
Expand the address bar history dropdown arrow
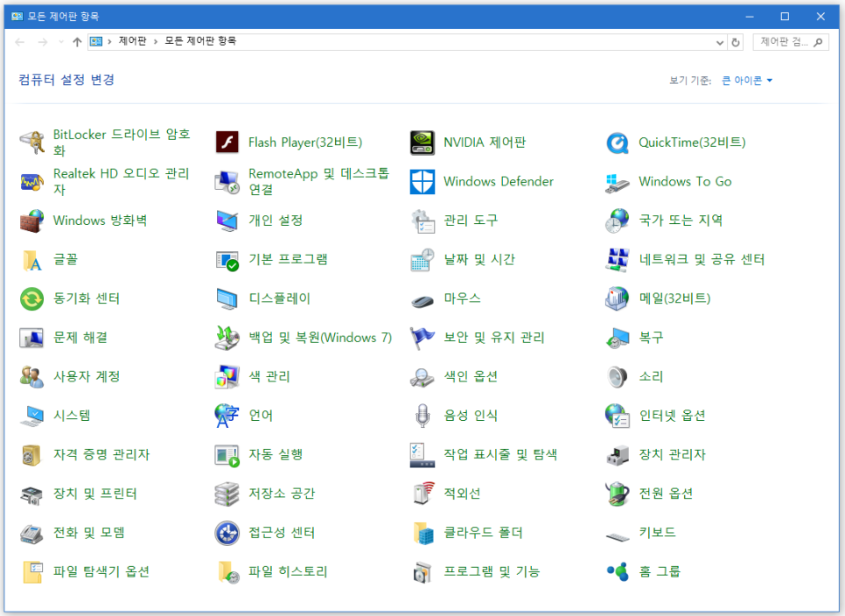720,42
